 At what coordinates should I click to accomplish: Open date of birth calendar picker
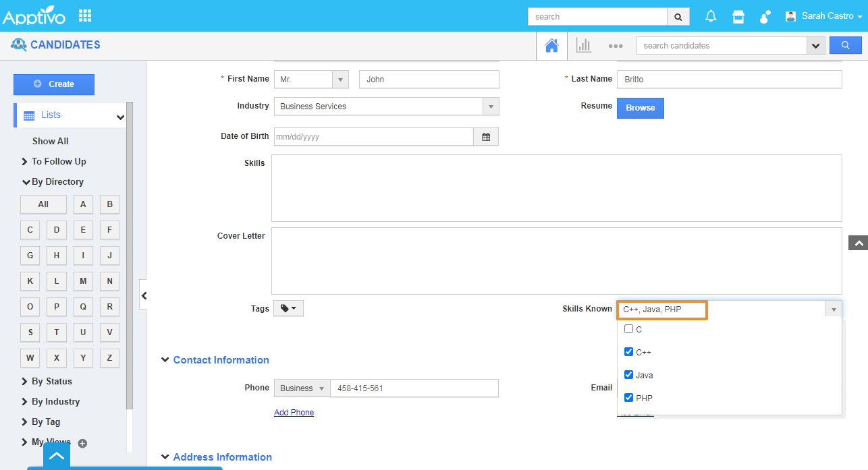coord(486,137)
